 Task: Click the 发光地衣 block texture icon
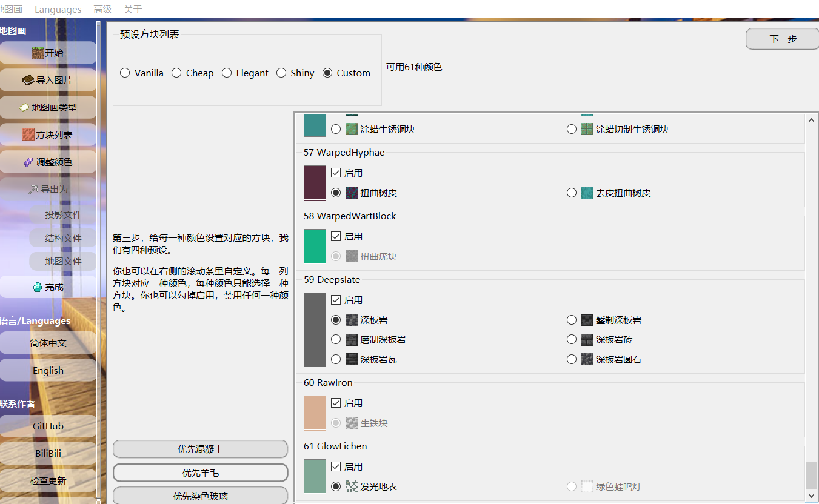tap(352, 486)
